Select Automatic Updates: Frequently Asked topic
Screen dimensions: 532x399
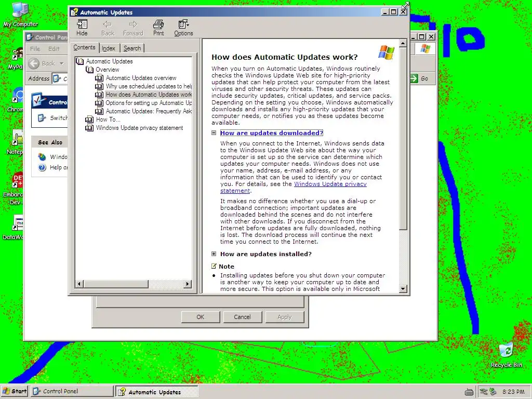149,111
